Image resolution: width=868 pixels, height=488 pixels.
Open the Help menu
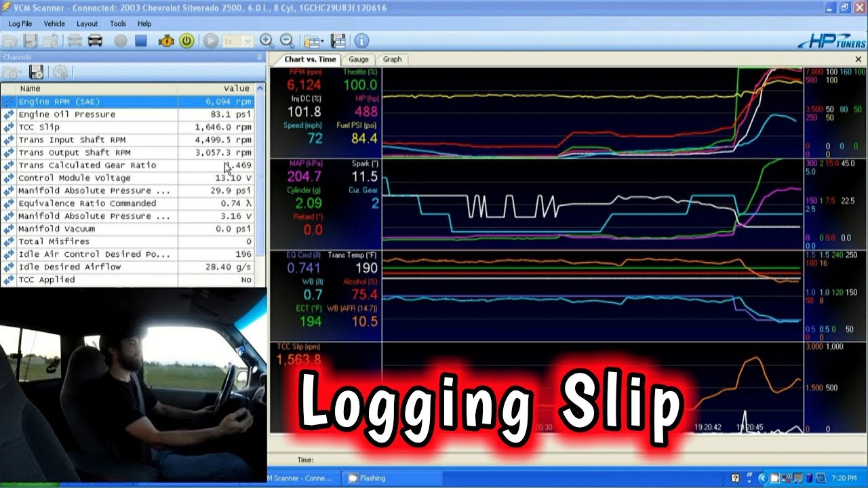tap(144, 24)
